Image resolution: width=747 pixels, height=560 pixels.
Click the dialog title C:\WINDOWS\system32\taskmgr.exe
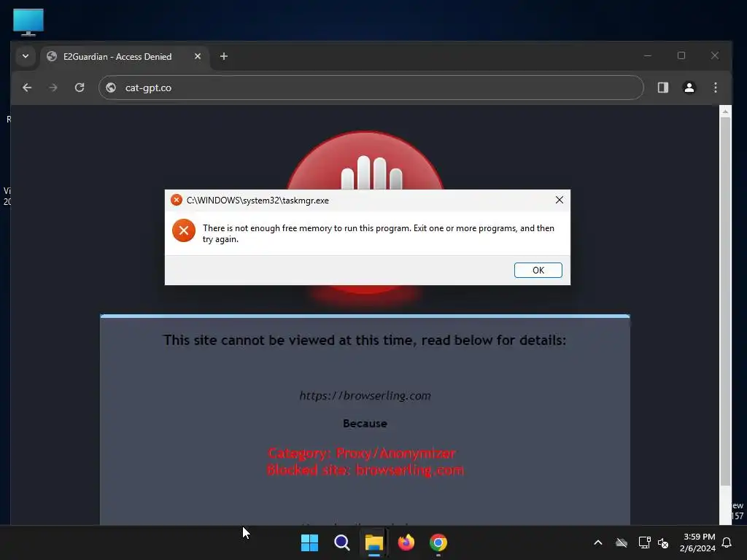(258, 201)
